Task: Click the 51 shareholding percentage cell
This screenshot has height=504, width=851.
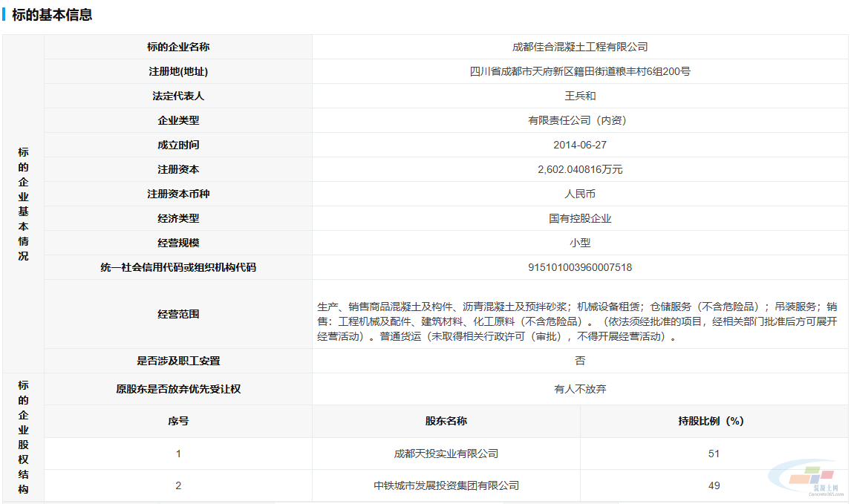Action: 714,454
